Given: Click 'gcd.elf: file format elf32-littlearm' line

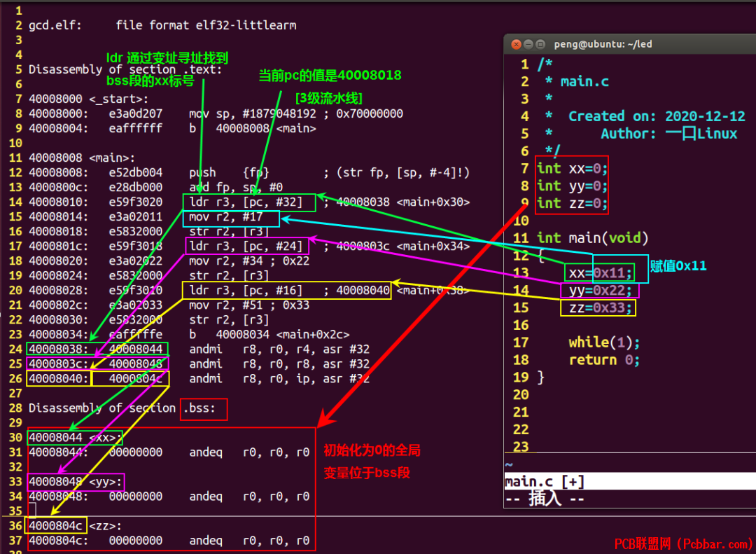Looking at the screenshot, I should (162, 25).
